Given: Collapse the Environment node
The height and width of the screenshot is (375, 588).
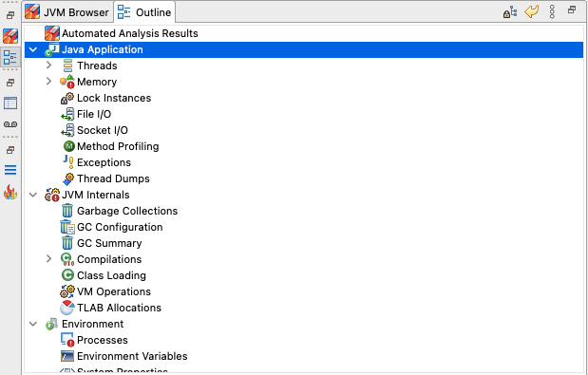Looking at the screenshot, I should 33,324.
